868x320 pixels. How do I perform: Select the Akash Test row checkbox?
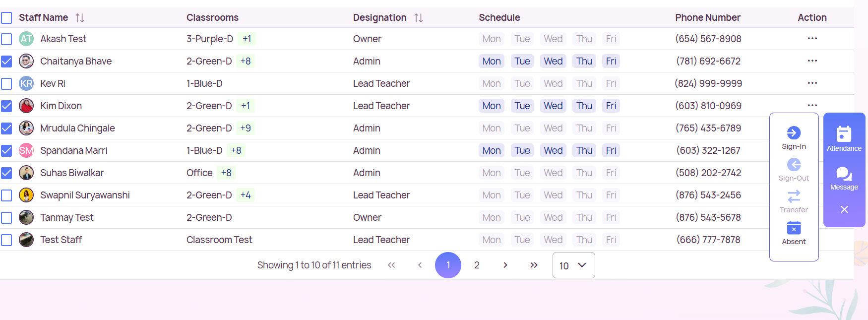pyautogui.click(x=6, y=39)
